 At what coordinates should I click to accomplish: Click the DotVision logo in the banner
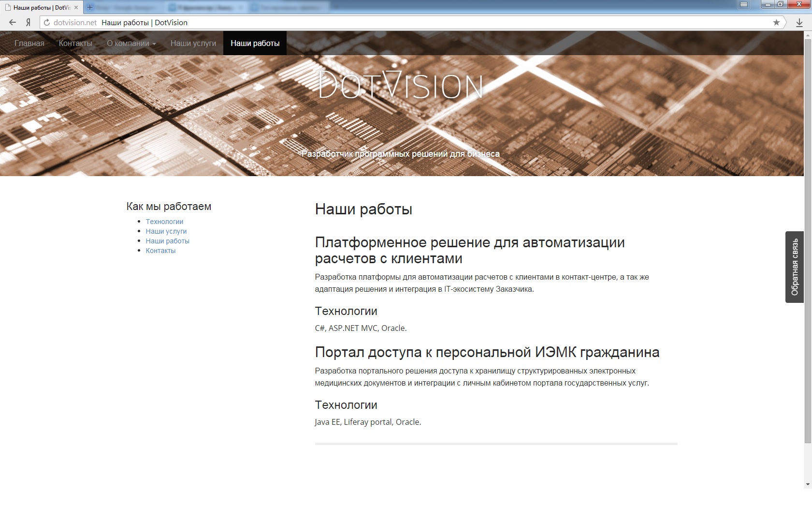coord(401,85)
